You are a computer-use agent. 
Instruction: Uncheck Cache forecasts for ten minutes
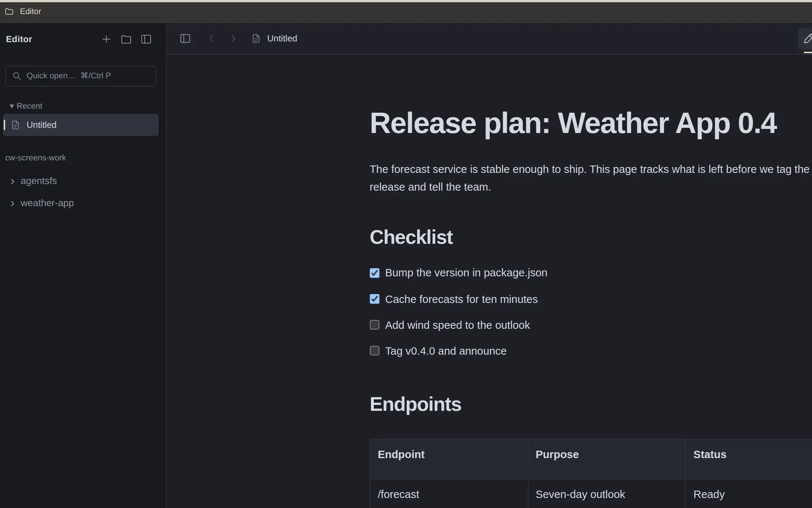(375, 299)
